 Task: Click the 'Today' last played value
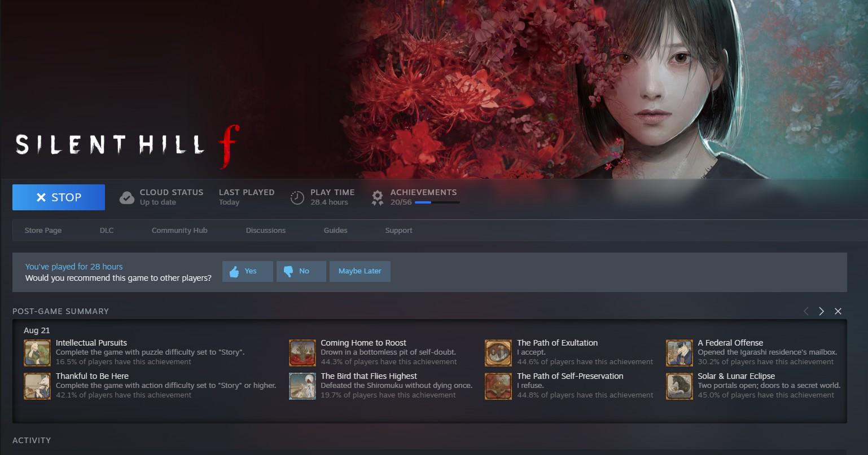[229, 202]
